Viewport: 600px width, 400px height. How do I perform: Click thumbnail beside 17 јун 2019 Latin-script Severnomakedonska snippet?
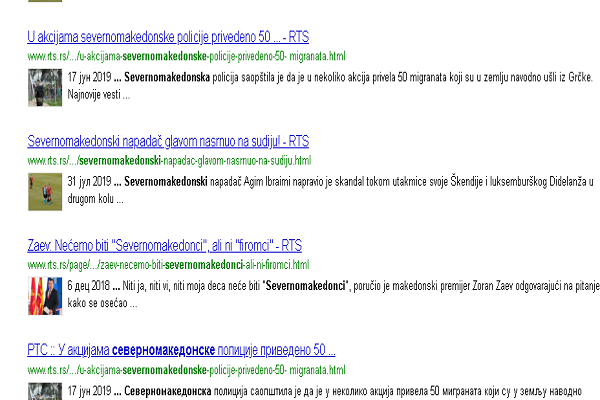45,87
